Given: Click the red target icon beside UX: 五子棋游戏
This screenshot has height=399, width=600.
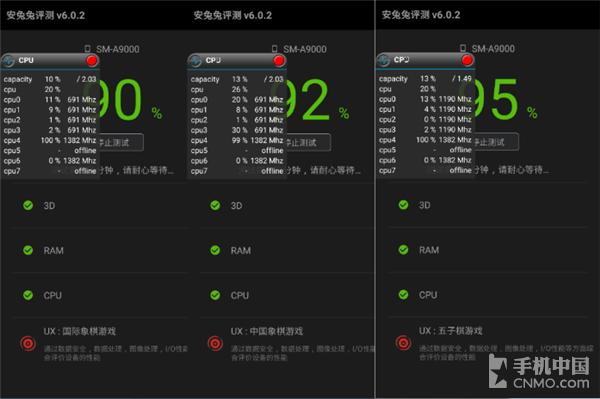Looking at the screenshot, I should pos(403,342).
